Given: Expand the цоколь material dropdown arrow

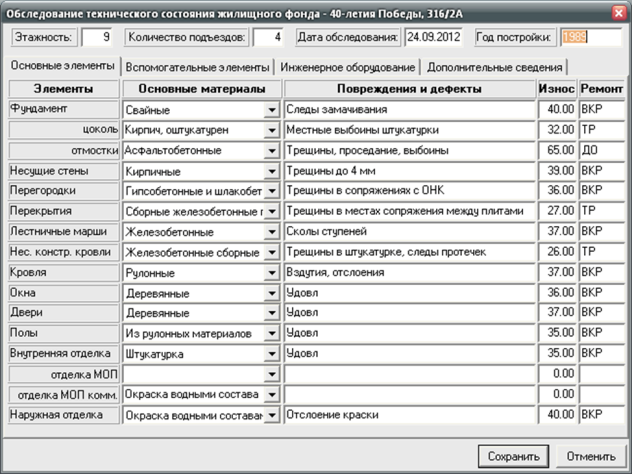Looking at the screenshot, I should [x=272, y=130].
